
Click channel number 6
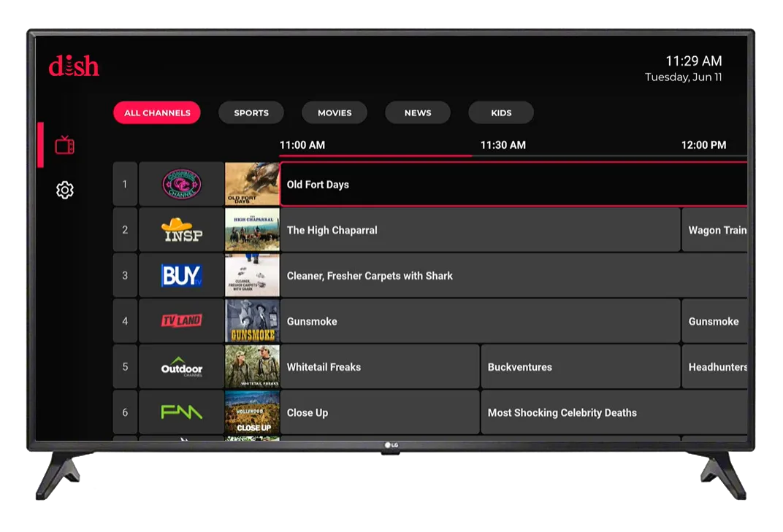tap(125, 412)
